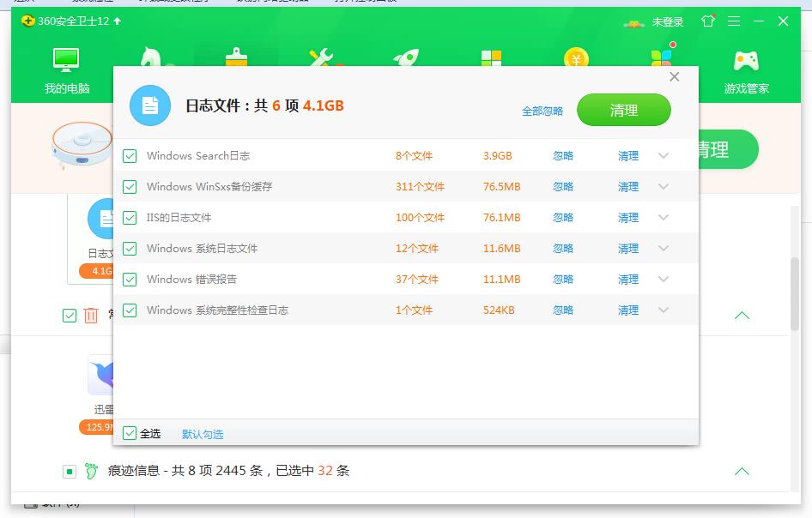This screenshot has height=518, width=812.
Task: Open the four-color windows squares icon tab
Action: click(491, 57)
